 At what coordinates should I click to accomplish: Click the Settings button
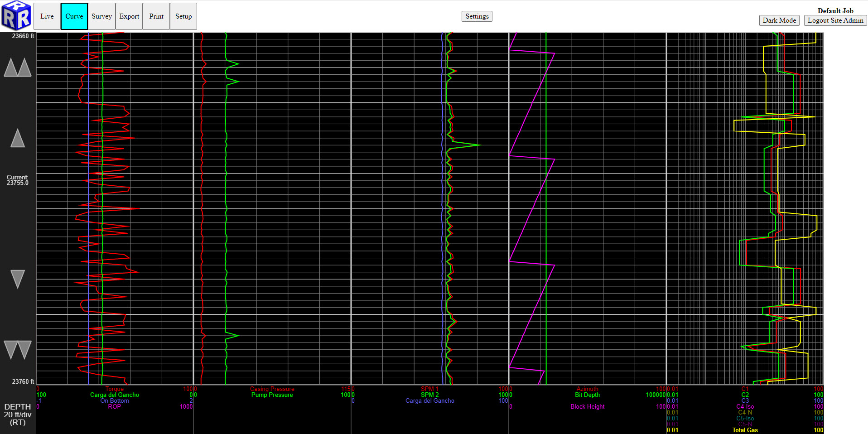(x=477, y=16)
